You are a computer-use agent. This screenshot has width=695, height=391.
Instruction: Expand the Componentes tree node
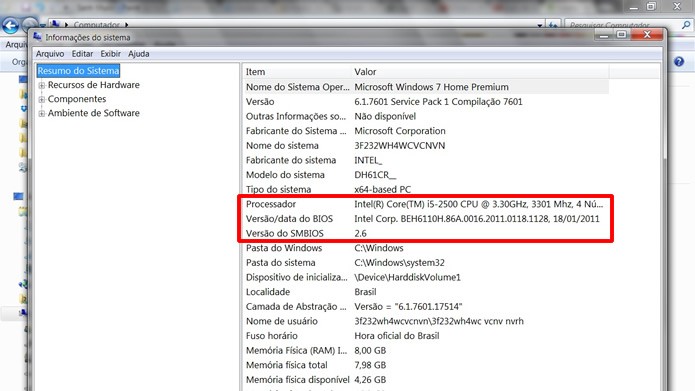click(x=42, y=99)
